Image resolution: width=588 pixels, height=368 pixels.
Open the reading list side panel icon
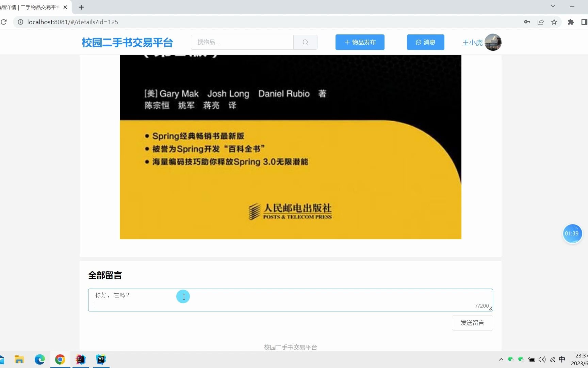pyautogui.click(x=584, y=22)
